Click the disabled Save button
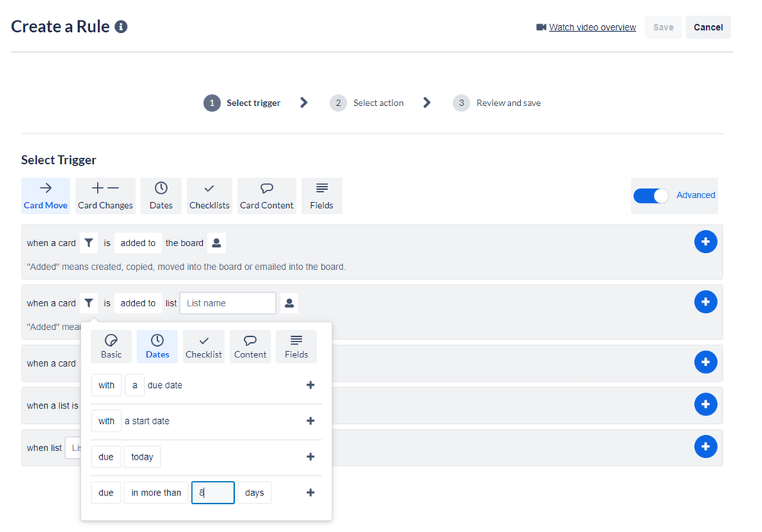Viewport: 762px width, 532px height. [x=663, y=27]
